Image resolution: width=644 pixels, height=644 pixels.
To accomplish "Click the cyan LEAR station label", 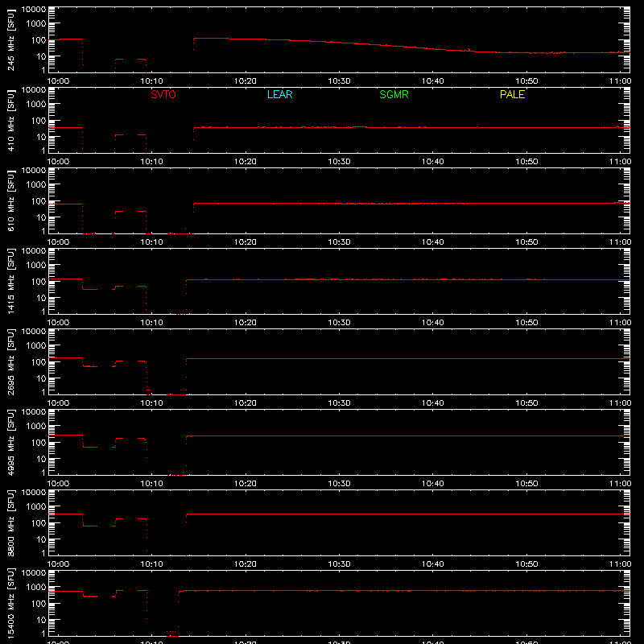I will (279, 94).
